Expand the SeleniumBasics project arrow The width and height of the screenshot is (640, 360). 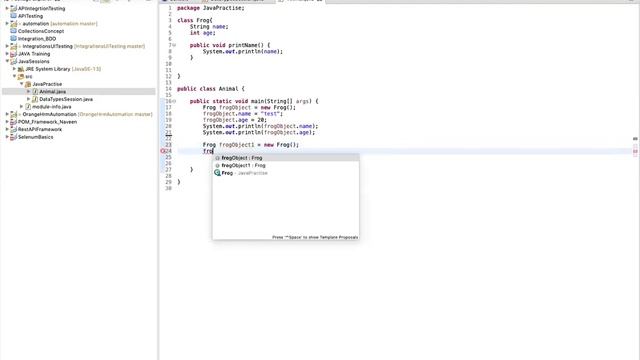[x=7, y=137]
